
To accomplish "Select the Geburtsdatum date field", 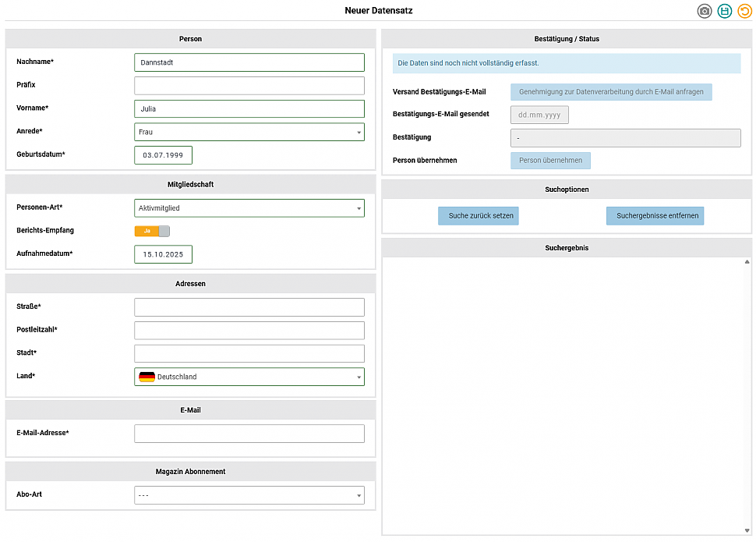I will tap(163, 155).
